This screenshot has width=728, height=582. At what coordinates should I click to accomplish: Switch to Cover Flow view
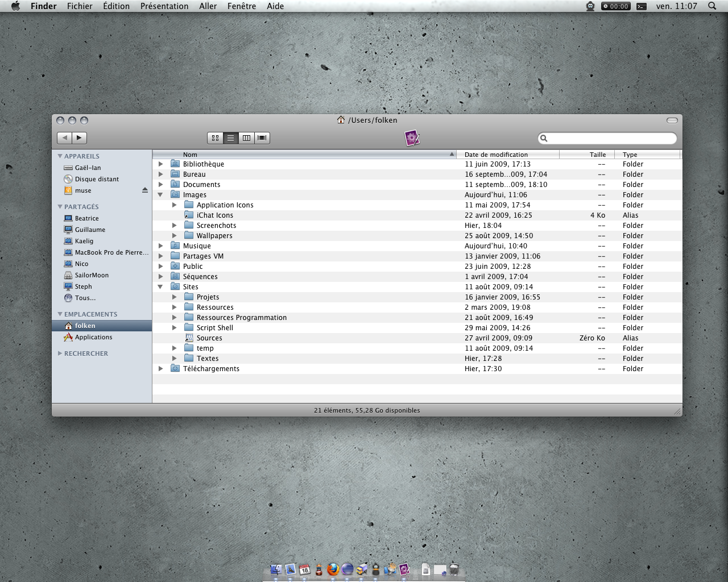(262, 138)
